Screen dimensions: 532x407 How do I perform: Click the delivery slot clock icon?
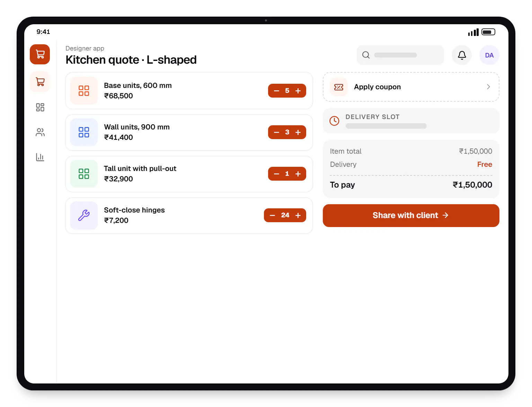coord(334,121)
